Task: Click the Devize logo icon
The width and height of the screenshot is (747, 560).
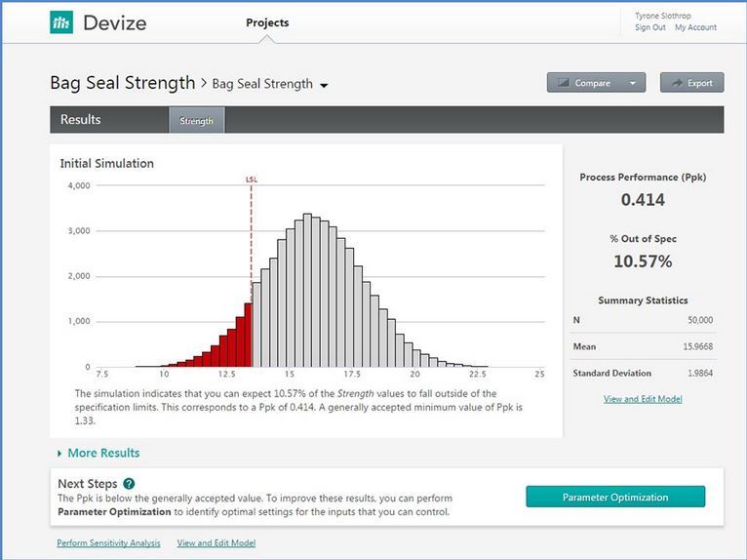Action: 61,22
